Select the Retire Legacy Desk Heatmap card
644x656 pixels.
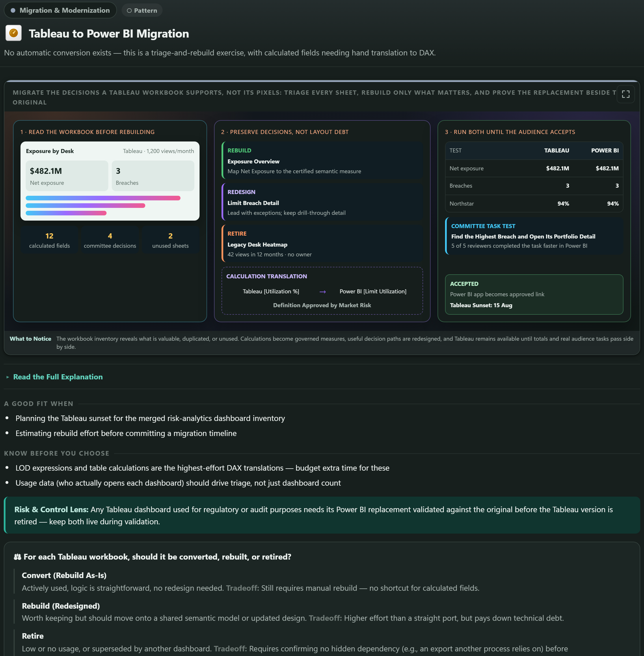click(x=322, y=244)
